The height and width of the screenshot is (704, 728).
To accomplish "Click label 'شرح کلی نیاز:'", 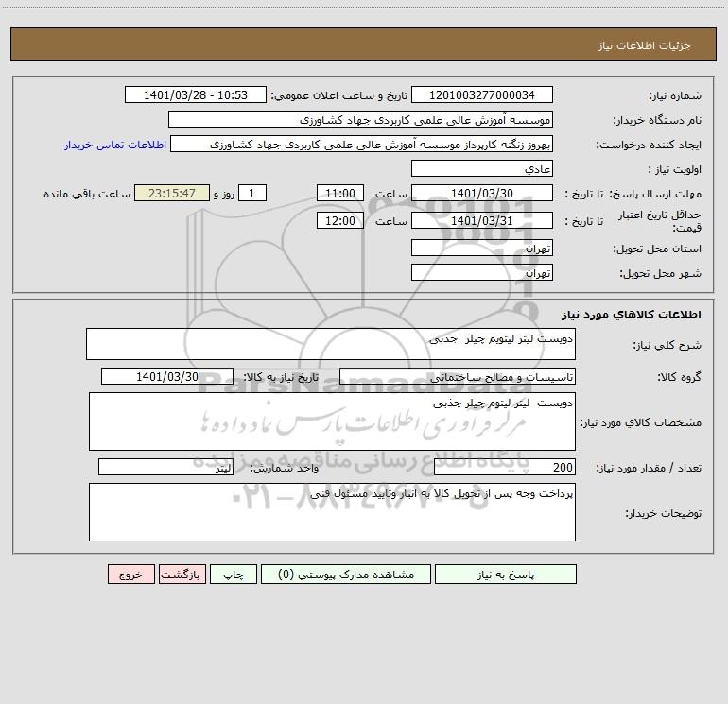I will coord(667,345).
